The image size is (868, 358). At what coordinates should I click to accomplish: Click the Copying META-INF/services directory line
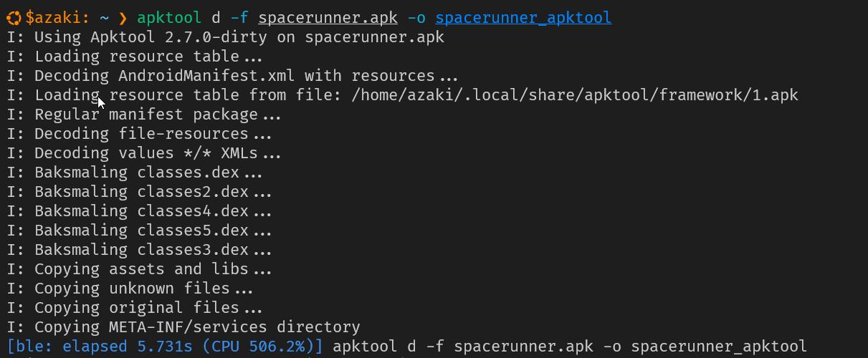pos(183,327)
